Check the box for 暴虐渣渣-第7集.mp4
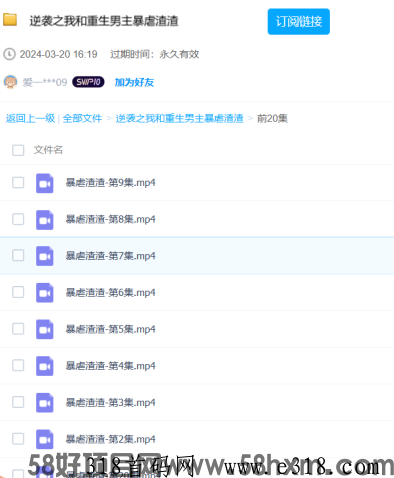Viewport: 394px width, 478px height. coord(18,255)
